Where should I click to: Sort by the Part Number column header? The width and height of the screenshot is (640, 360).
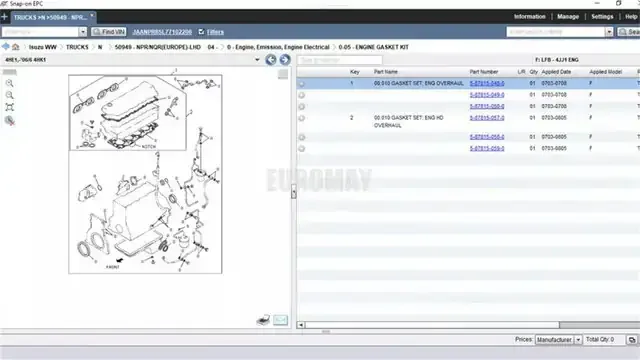483,72
